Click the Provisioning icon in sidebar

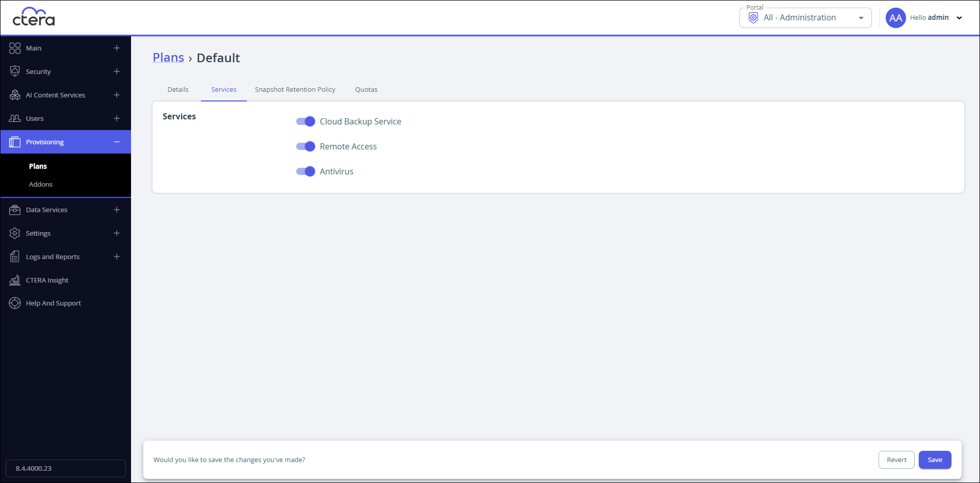15,142
